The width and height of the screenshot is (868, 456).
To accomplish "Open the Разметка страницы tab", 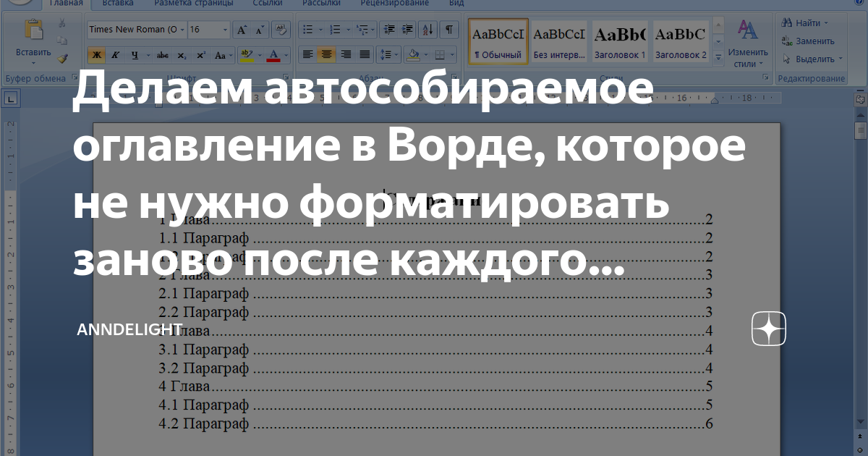I will (194, 4).
